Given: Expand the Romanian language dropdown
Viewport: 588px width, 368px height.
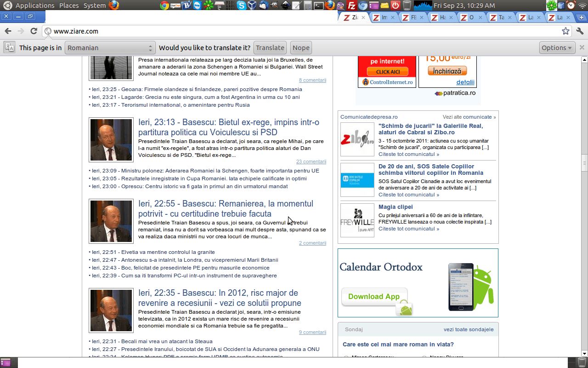Looking at the screenshot, I should click(110, 48).
